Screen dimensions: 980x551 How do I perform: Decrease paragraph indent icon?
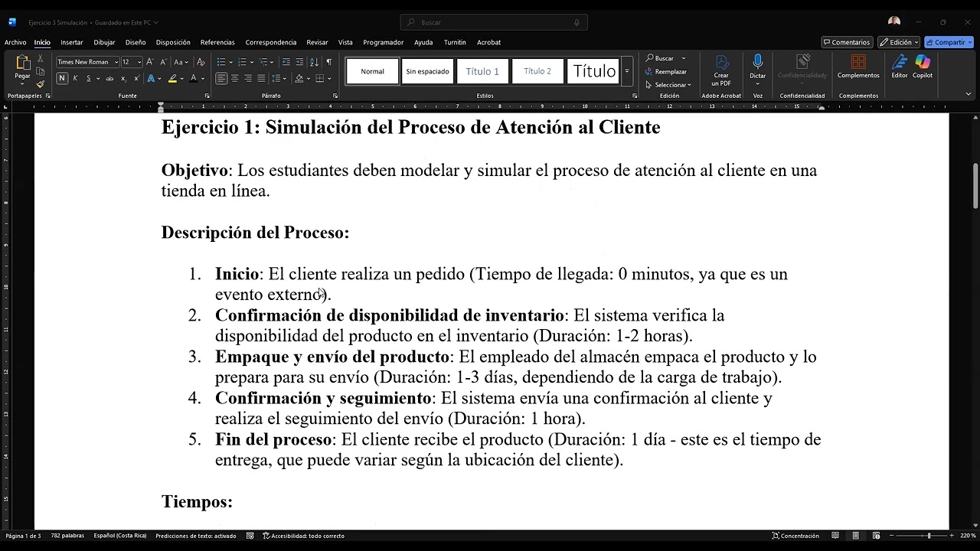coord(286,62)
